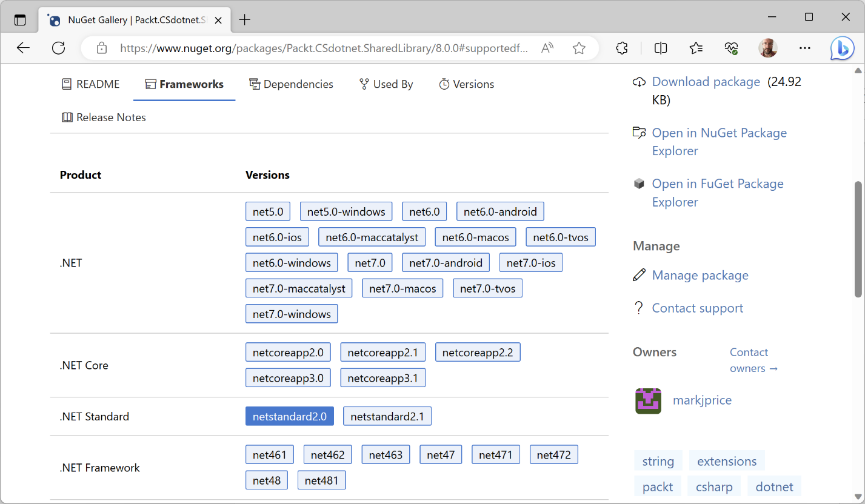Click the Contact owners link
Screen dimensions: 865x504
pos(753,360)
